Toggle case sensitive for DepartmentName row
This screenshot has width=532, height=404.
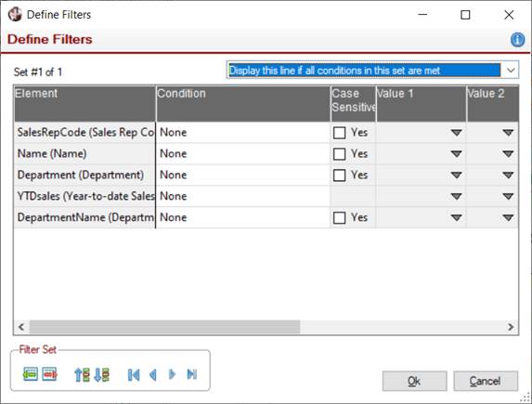[339, 217]
